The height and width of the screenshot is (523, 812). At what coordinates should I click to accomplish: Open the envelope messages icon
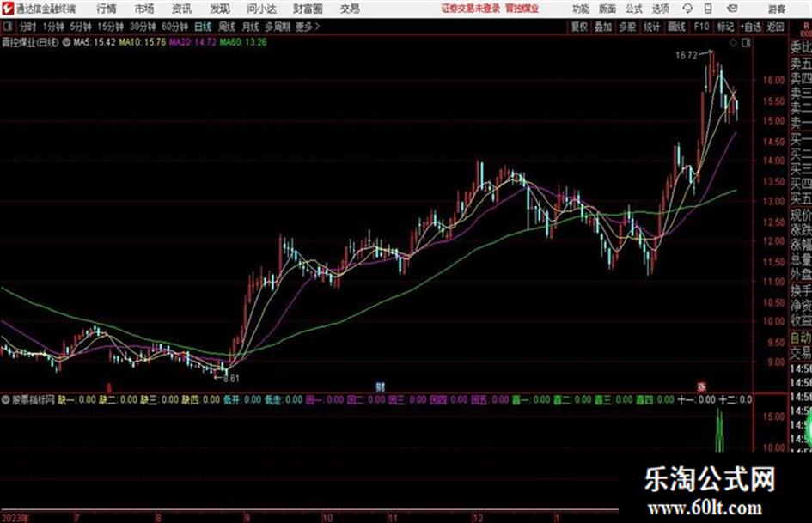tap(732, 9)
